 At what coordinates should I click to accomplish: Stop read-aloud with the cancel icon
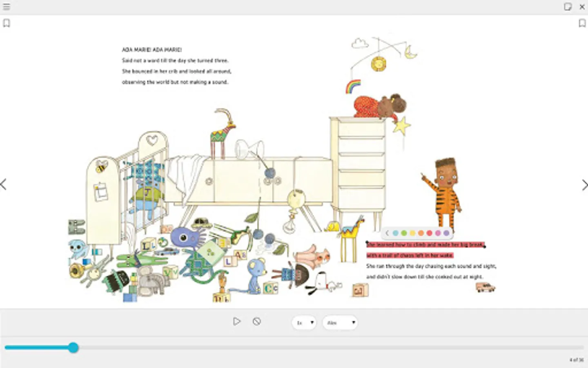[x=256, y=321]
